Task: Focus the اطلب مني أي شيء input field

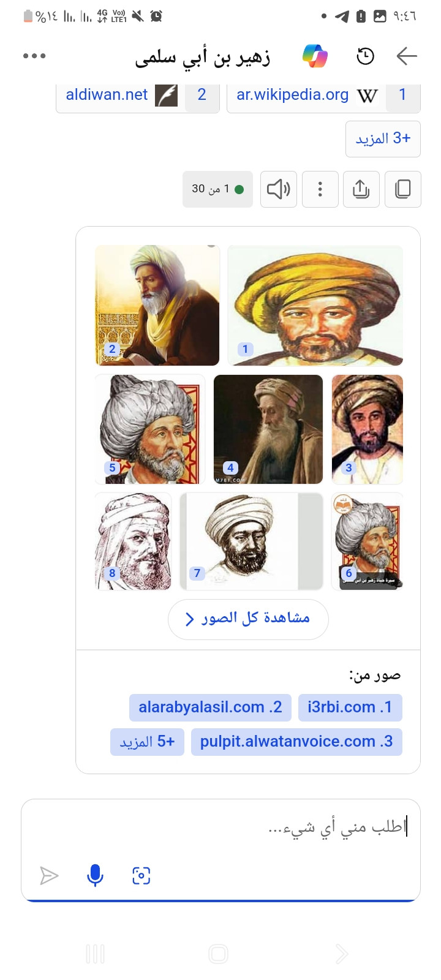Action: 221,827
